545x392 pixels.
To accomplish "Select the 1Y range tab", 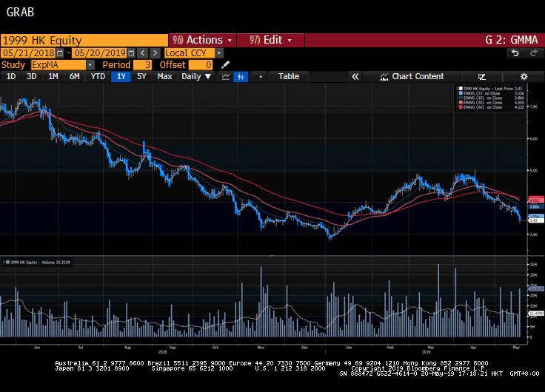I will (121, 76).
